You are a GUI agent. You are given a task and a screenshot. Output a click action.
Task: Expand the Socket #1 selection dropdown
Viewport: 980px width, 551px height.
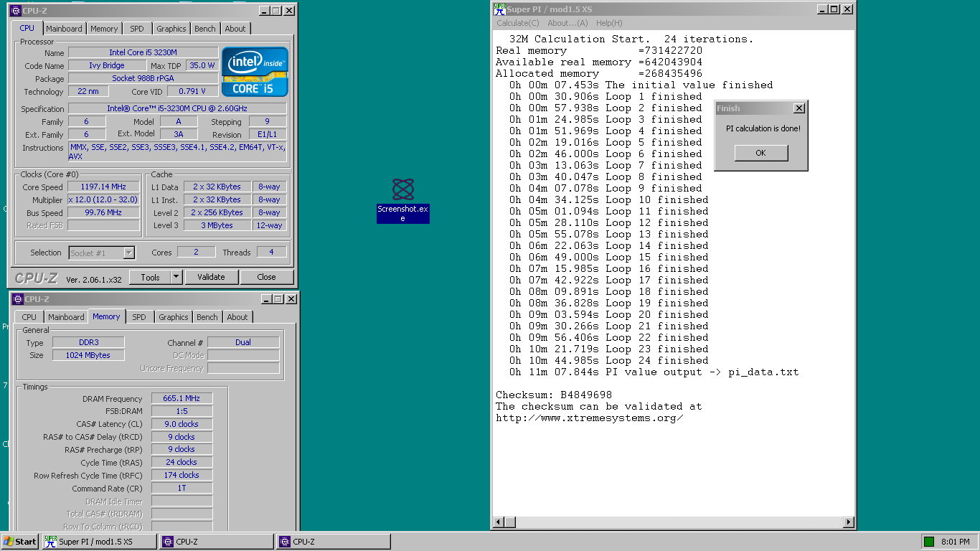[128, 253]
